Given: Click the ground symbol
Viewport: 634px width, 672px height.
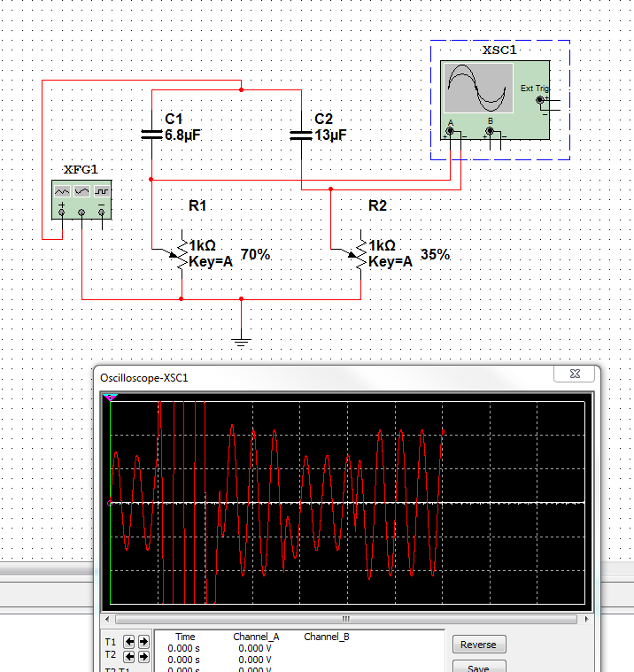Looking at the screenshot, I should click(x=242, y=342).
